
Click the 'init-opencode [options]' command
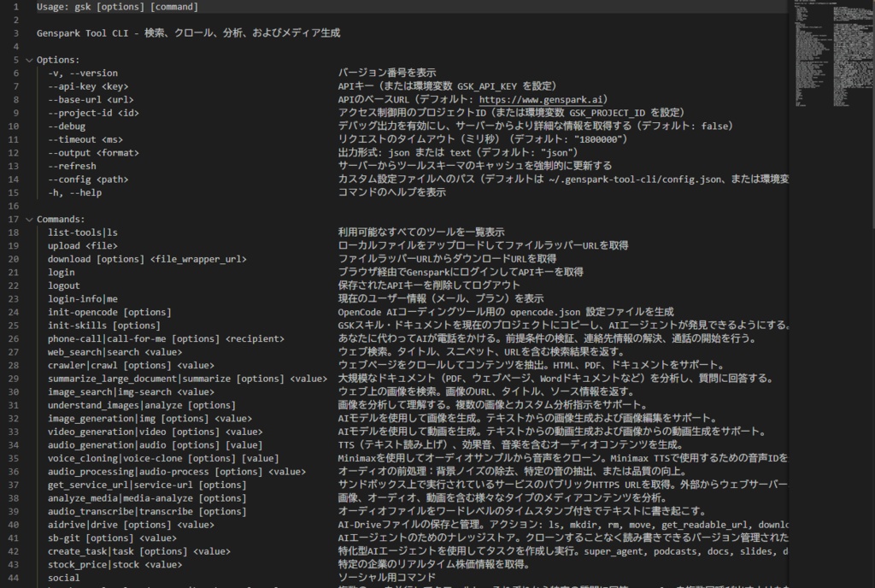(x=109, y=312)
